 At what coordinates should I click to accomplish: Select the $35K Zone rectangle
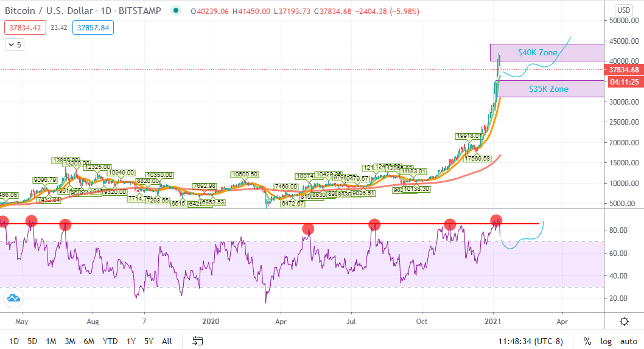pos(550,89)
